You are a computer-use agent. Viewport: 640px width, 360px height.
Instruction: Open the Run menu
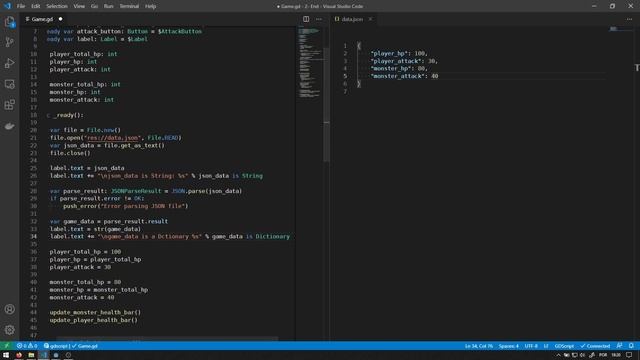pos(109,6)
